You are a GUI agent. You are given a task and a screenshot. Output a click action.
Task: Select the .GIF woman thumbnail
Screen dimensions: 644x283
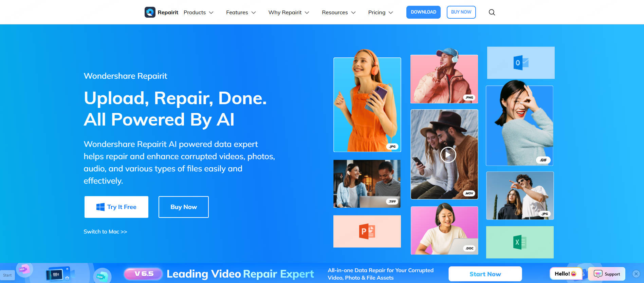tap(519, 126)
